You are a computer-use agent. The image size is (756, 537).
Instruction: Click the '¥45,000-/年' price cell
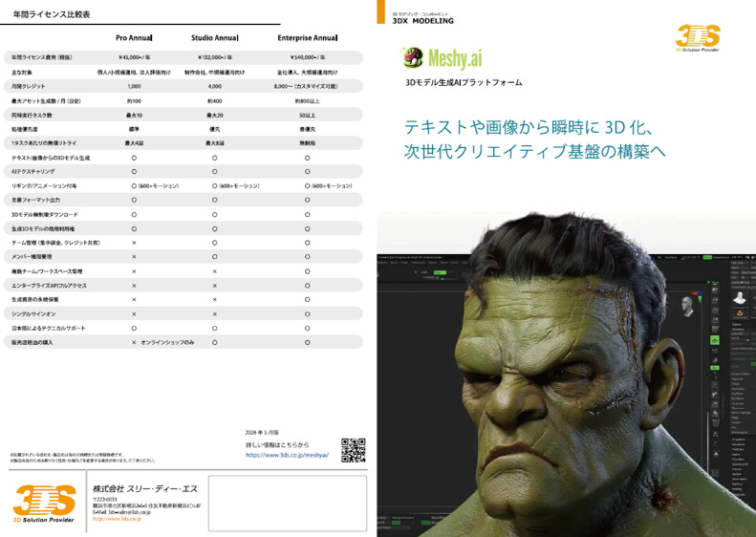click(x=134, y=57)
